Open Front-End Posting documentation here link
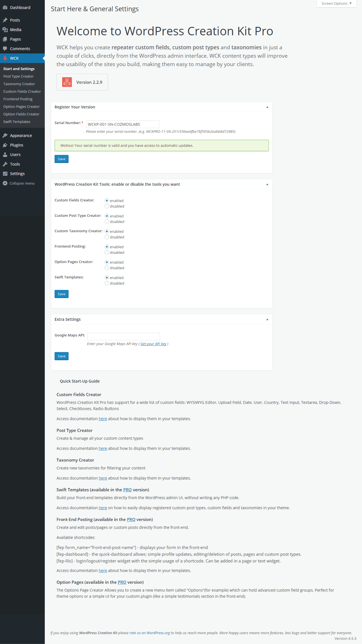Viewport: 362px width, 644px height. click(x=103, y=571)
